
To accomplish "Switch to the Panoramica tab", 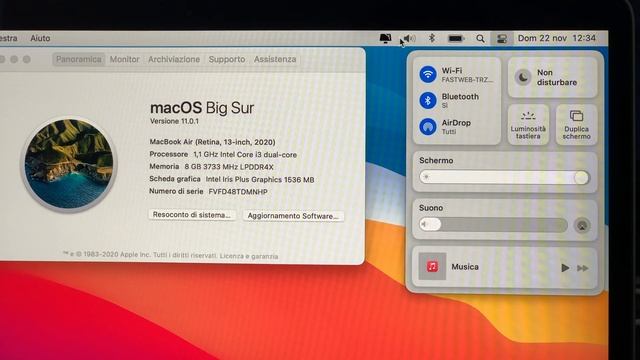I will tap(78, 59).
